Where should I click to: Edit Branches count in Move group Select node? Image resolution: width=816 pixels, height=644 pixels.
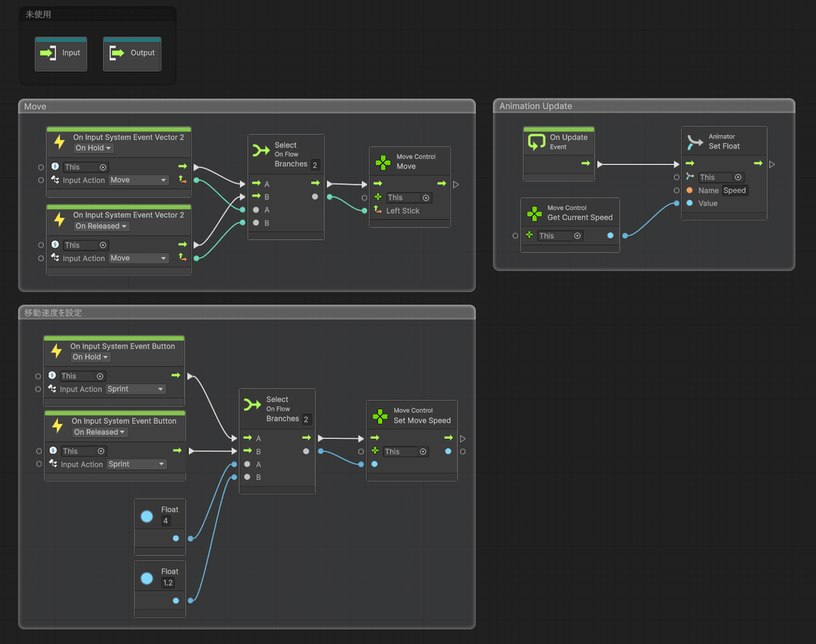(x=315, y=165)
